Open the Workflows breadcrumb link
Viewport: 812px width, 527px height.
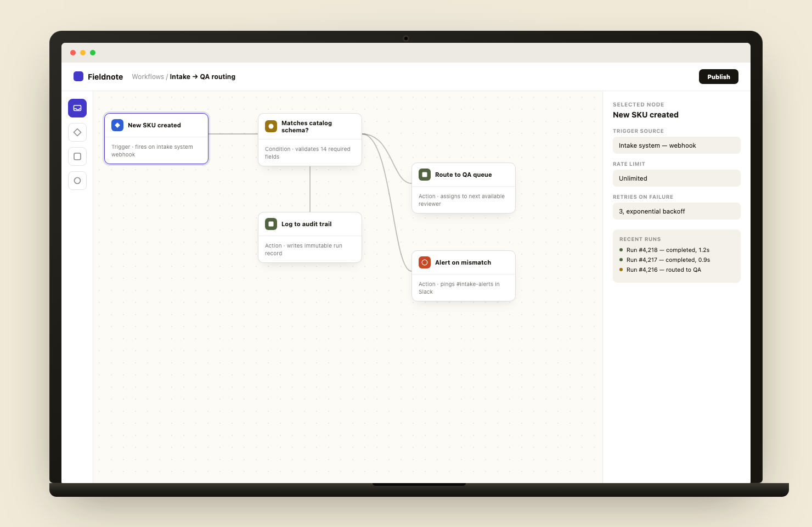(148, 77)
